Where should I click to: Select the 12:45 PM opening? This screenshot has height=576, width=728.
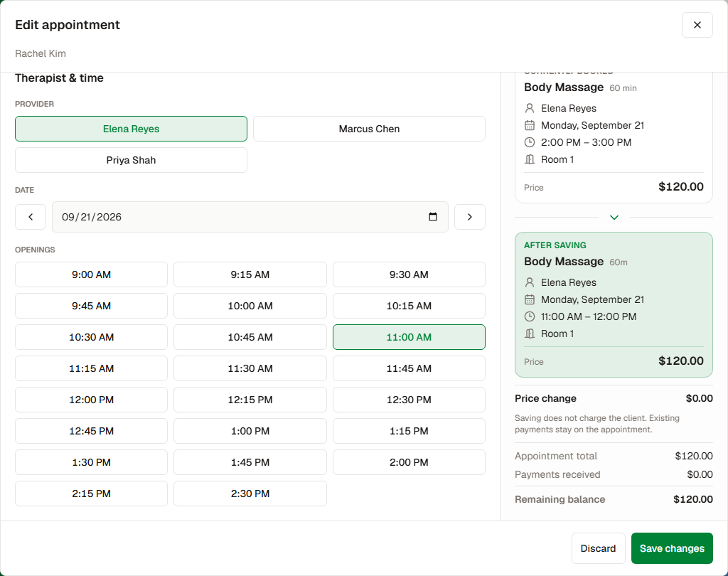click(92, 431)
